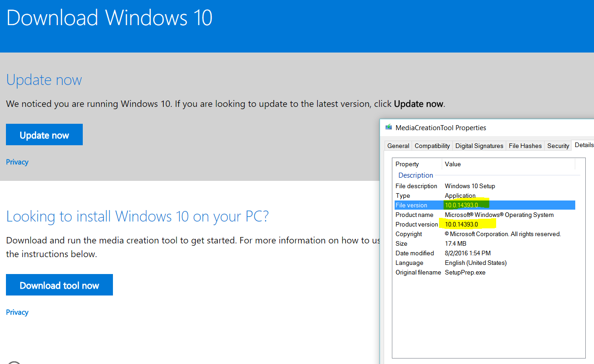Select the Product version row
Viewport: 594px width, 364px height.
pyautogui.click(x=485, y=224)
